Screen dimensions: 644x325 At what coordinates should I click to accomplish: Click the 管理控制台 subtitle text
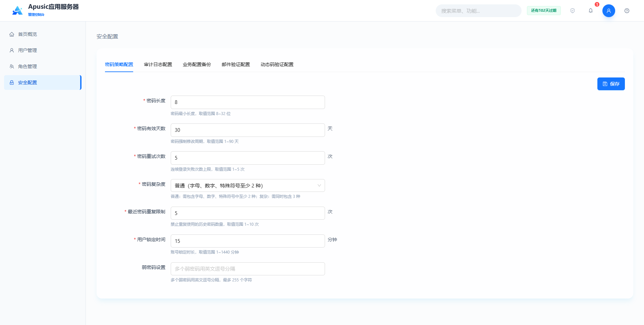point(36,14)
